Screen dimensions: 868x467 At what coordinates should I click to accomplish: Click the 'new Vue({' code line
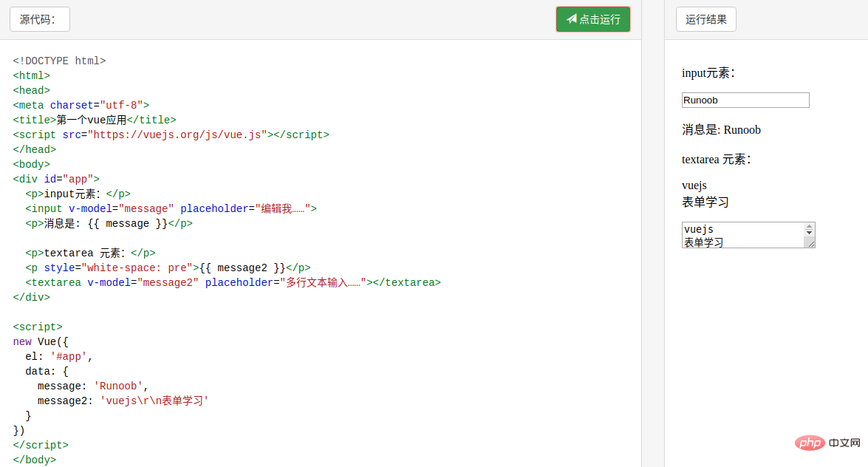click(44, 341)
